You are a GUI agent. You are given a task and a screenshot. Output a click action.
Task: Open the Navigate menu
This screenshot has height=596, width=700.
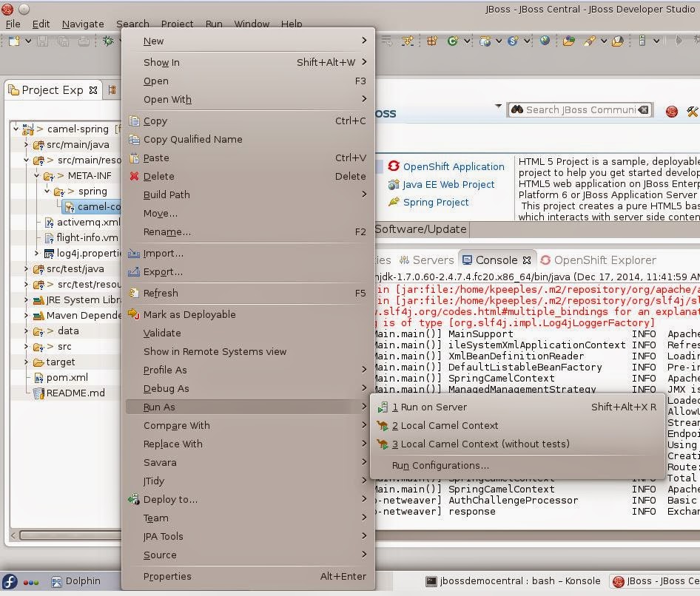pyautogui.click(x=83, y=24)
